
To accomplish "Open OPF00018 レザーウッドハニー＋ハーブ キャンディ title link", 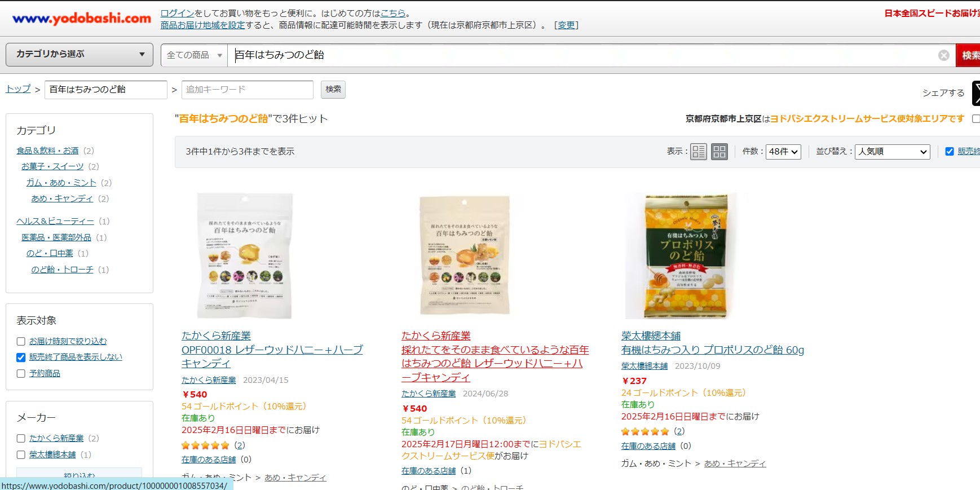I will pos(272,356).
